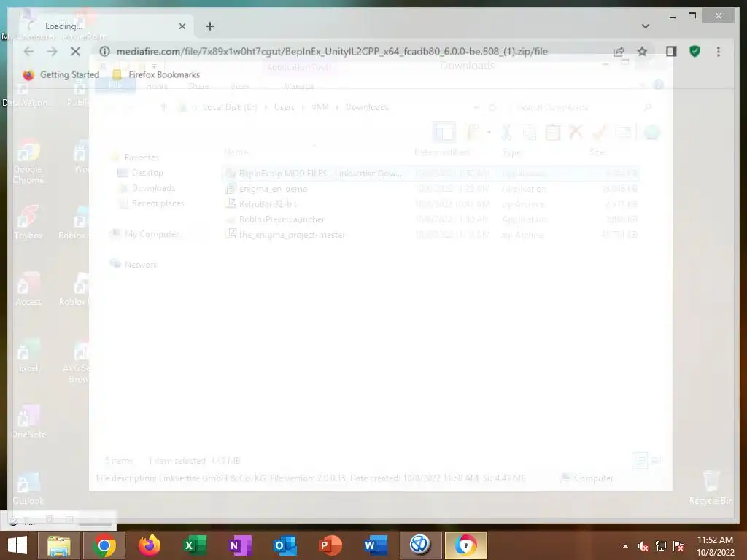Image resolution: width=747 pixels, height=560 pixels.
Task: Switch to Google Chrome on the taskbar
Action: click(104, 545)
